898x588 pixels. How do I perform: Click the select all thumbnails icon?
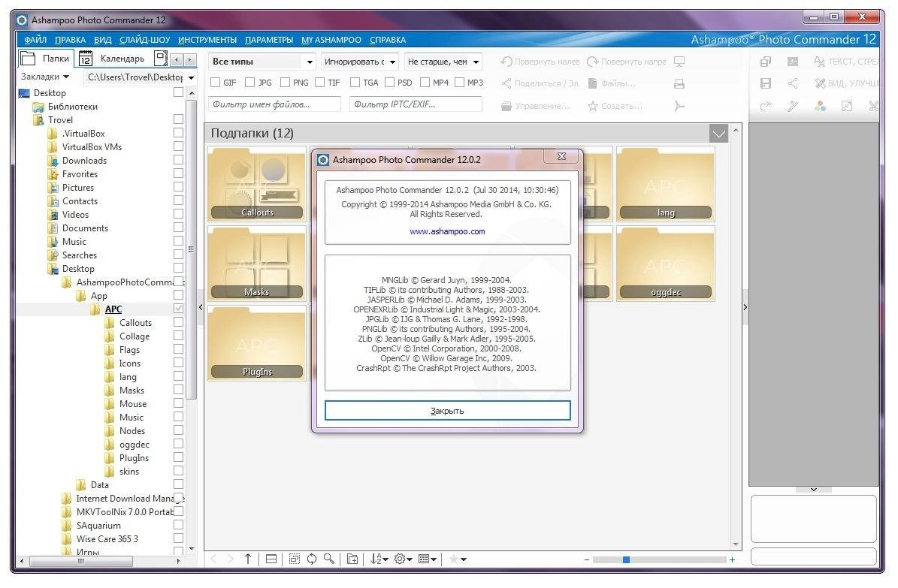(x=295, y=559)
